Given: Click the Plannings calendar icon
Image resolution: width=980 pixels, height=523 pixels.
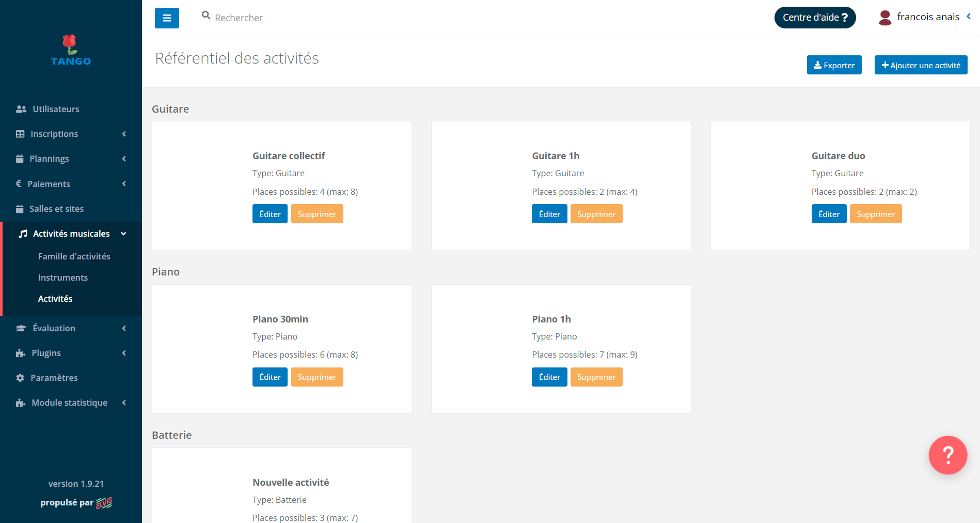Looking at the screenshot, I should [x=20, y=159].
